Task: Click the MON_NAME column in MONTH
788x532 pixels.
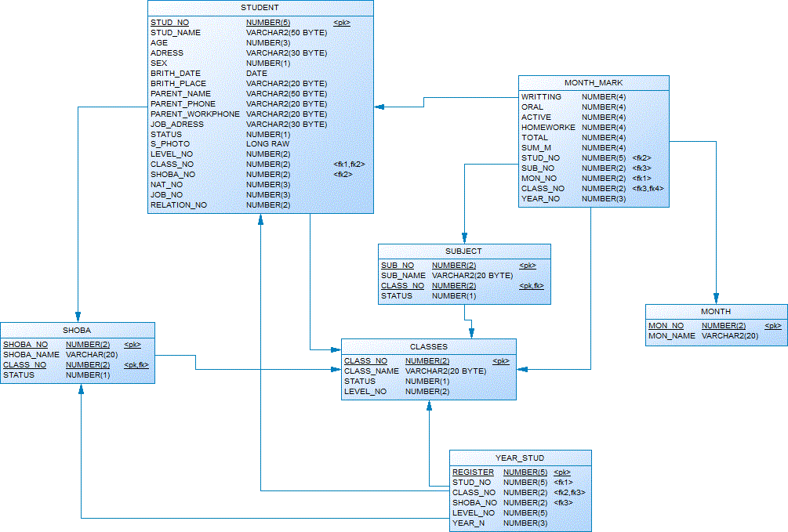Action: [672, 336]
